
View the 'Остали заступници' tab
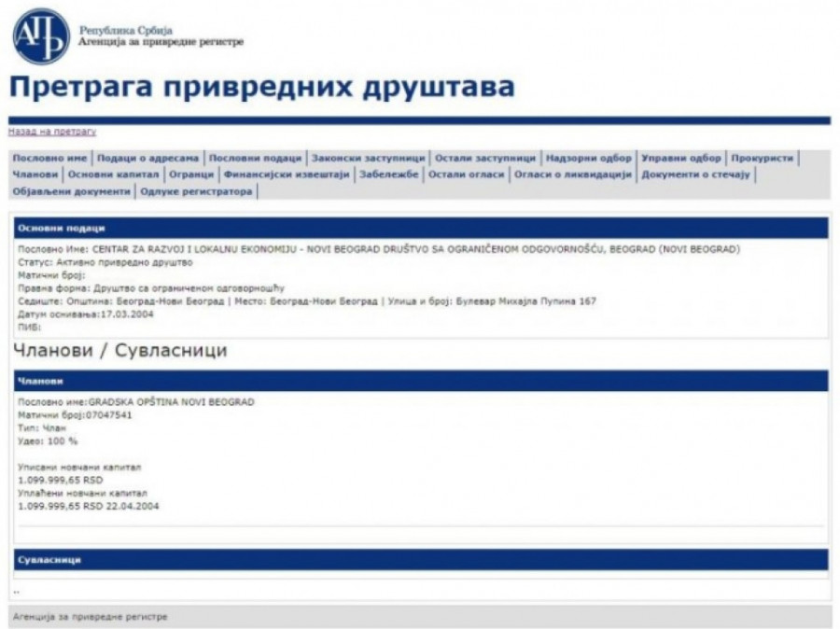click(484, 158)
